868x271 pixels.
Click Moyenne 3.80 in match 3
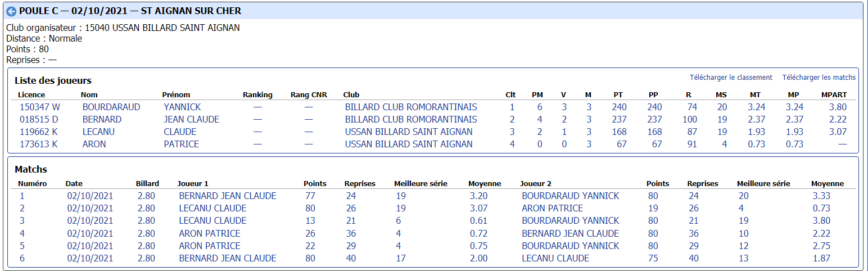pyautogui.click(x=821, y=220)
